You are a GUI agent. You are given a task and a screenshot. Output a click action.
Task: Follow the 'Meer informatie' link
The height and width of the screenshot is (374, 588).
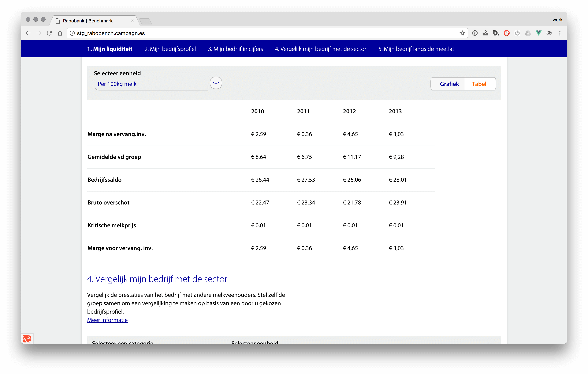coord(107,320)
